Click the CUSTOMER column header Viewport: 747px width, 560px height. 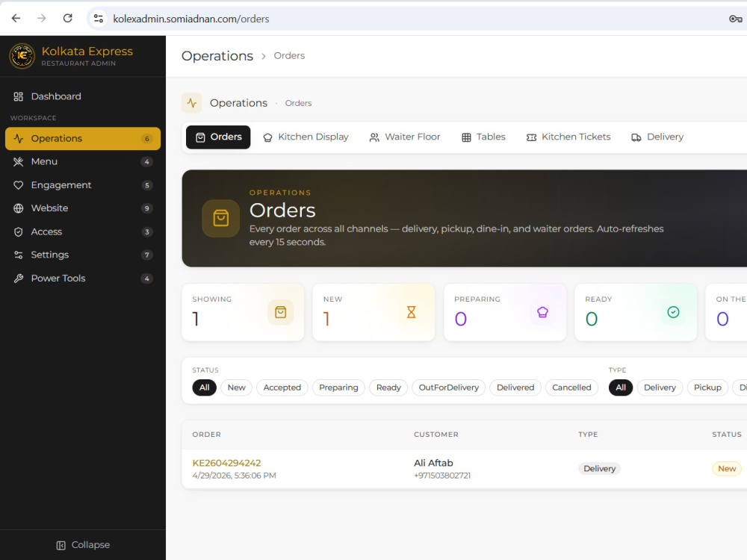click(436, 435)
